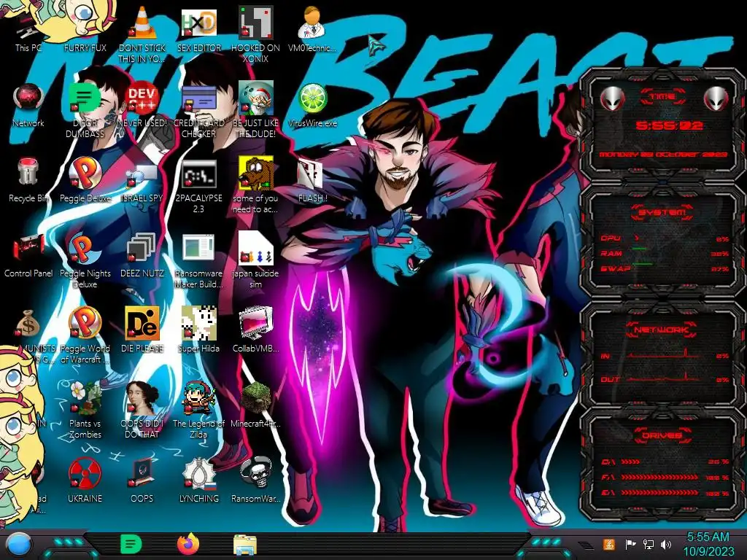Open the ISRAEL SPY shortcut
This screenshot has width=747, height=560.
click(x=142, y=180)
